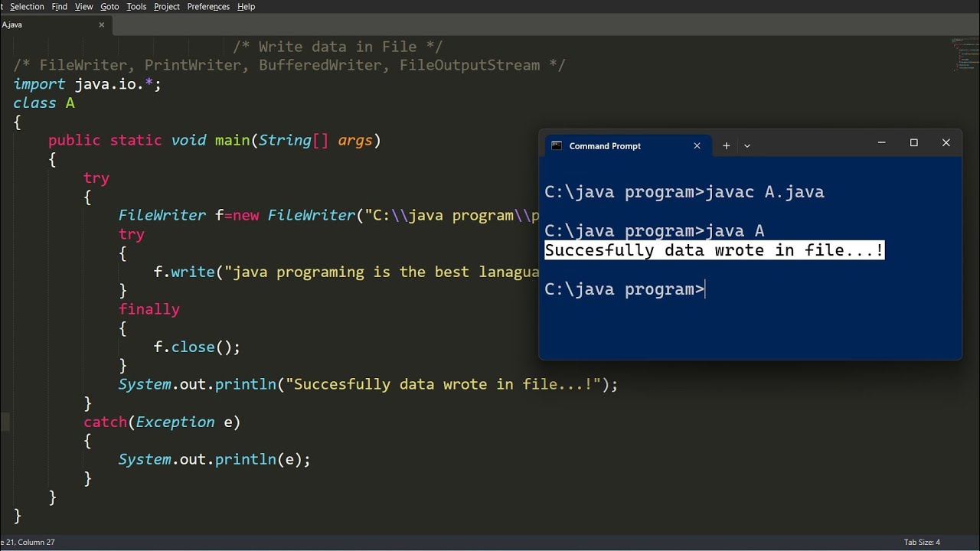Maximize the Command Prompt window
The image size is (980, 551).
[913, 143]
